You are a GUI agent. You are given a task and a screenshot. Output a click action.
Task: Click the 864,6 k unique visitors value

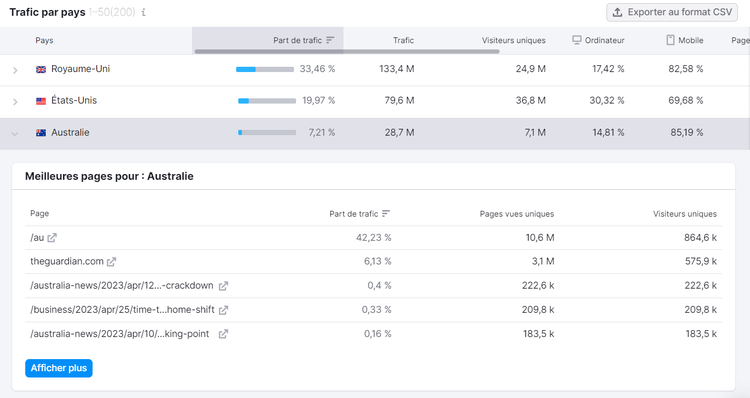click(x=700, y=238)
